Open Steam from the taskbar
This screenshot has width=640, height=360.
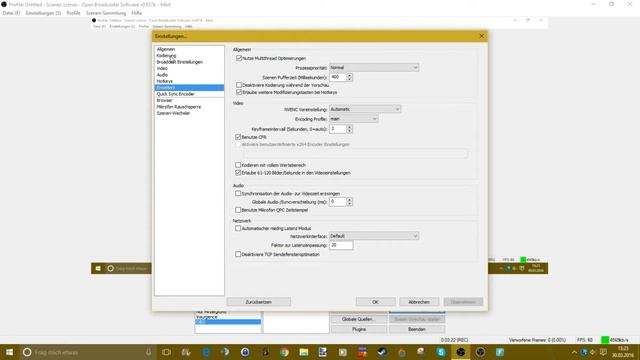[382, 352]
